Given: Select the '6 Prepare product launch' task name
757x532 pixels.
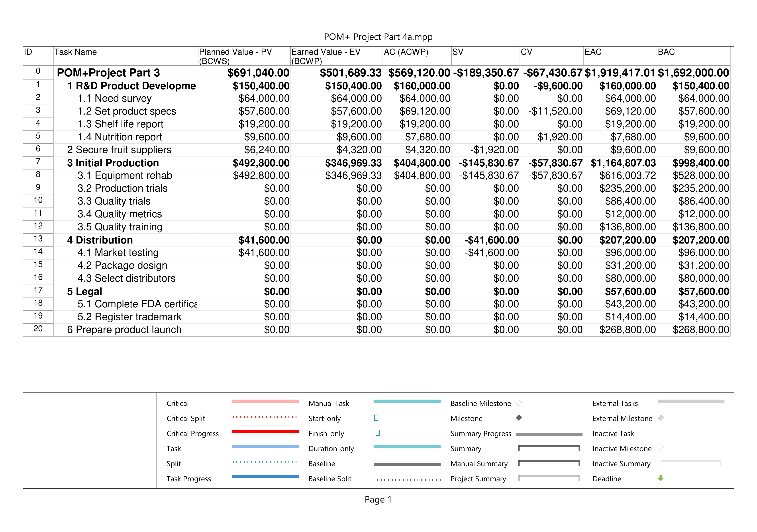Looking at the screenshot, I should tap(124, 329).
